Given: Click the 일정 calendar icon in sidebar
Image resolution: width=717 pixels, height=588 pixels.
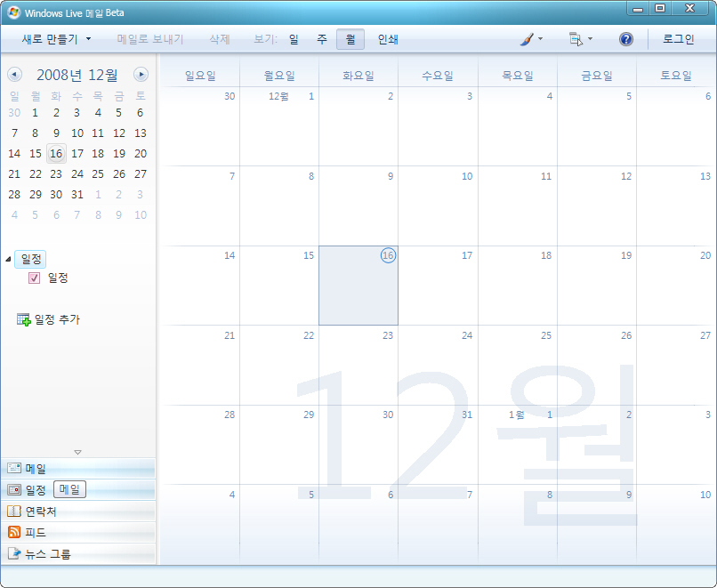Looking at the screenshot, I should [x=14, y=489].
